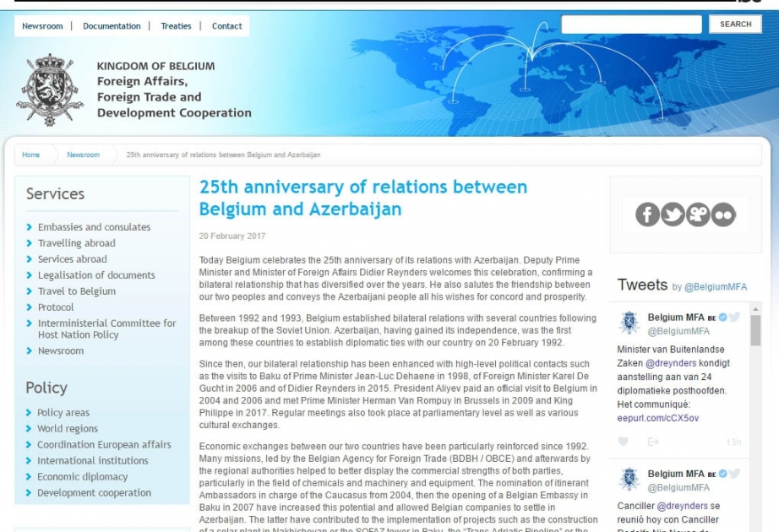Open Development cooperation link

(94, 493)
